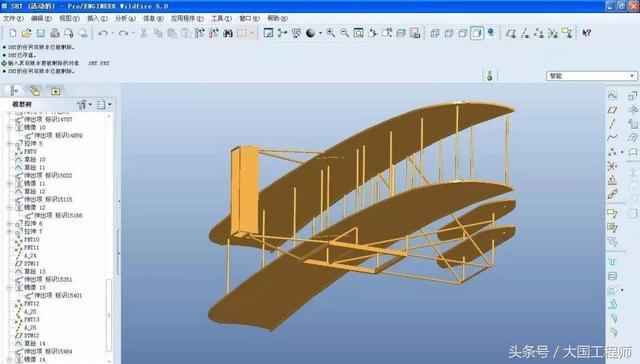640x364 pixels.
Task: Toggle annotation element display icon
Action: pyautogui.click(x=567, y=33)
